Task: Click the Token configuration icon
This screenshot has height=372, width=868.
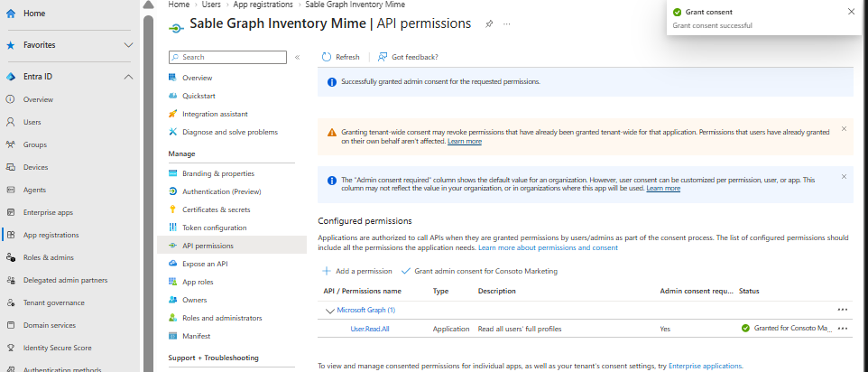Action: [x=172, y=228]
